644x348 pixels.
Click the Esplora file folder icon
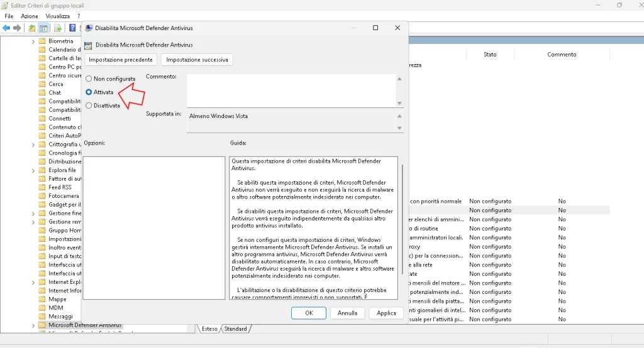click(x=42, y=170)
